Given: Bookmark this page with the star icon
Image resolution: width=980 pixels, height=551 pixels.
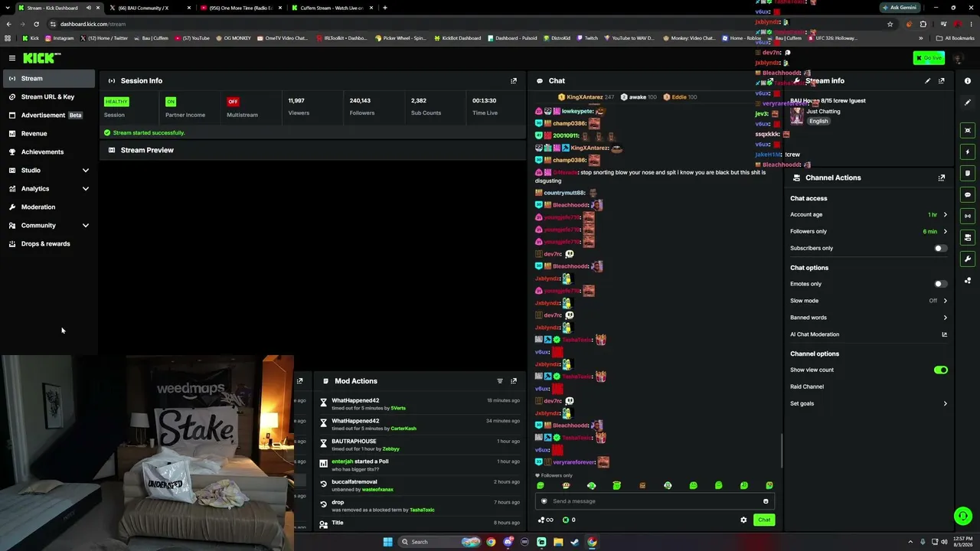Looking at the screenshot, I should pos(890,24).
